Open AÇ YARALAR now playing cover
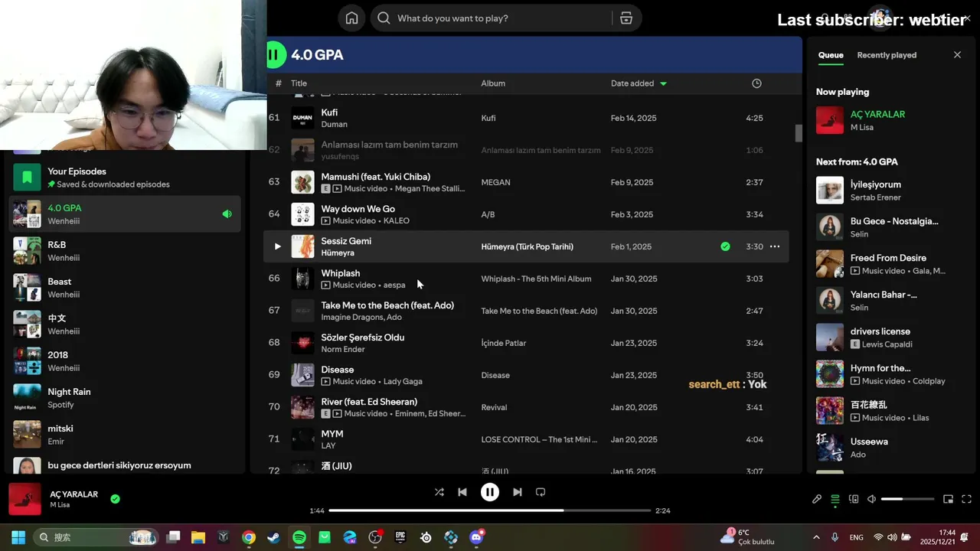The image size is (980, 551). 24,499
